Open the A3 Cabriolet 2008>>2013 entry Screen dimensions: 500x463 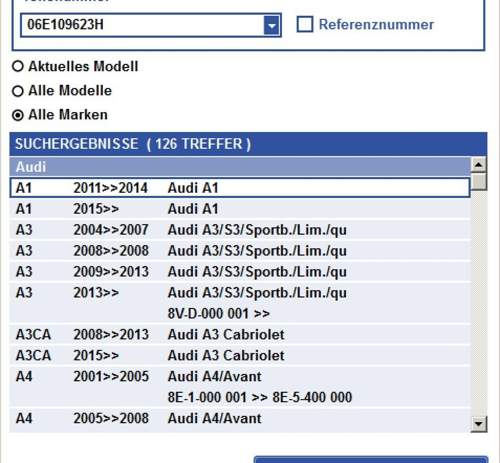(x=240, y=335)
